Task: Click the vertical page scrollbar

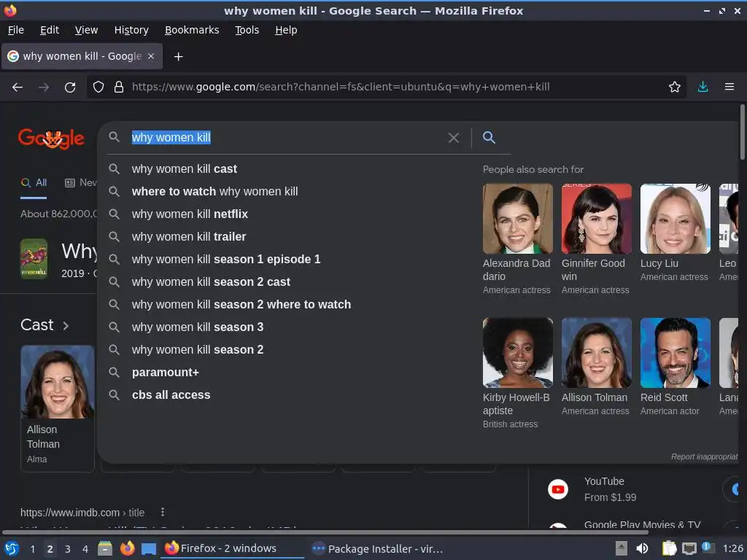Action: click(742, 133)
